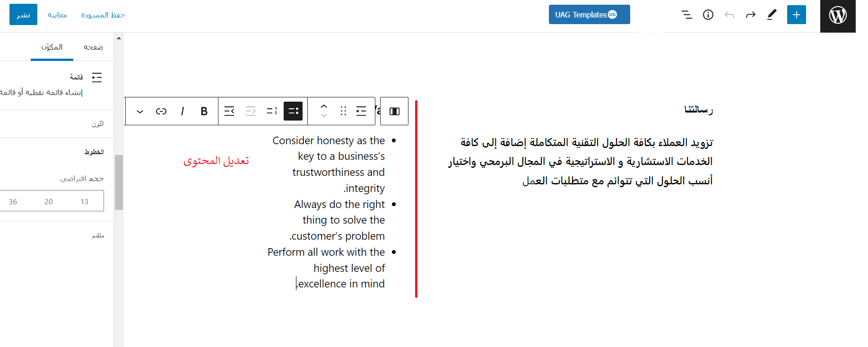Viewport: 868px width, 347px height.
Task: Click the redo arrow icon
Action: (x=750, y=15)
